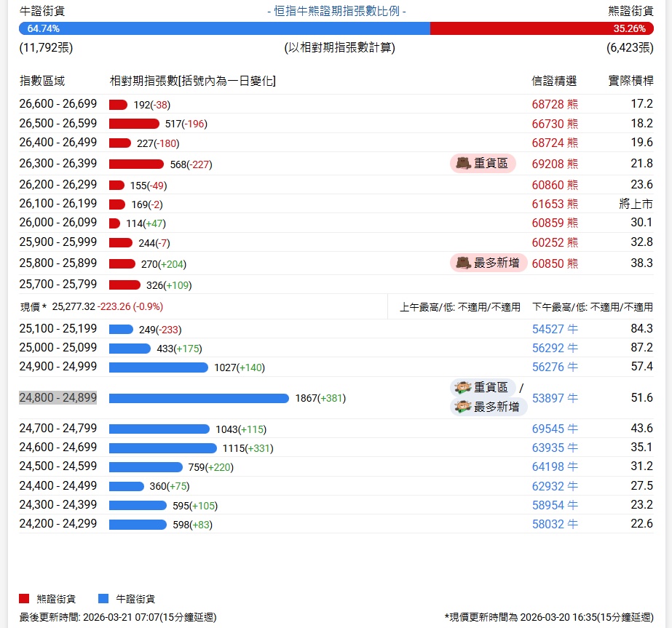Click the blue 64.74% bull ratio segment
Screen dimensions: 672x628
click(224, 28)
